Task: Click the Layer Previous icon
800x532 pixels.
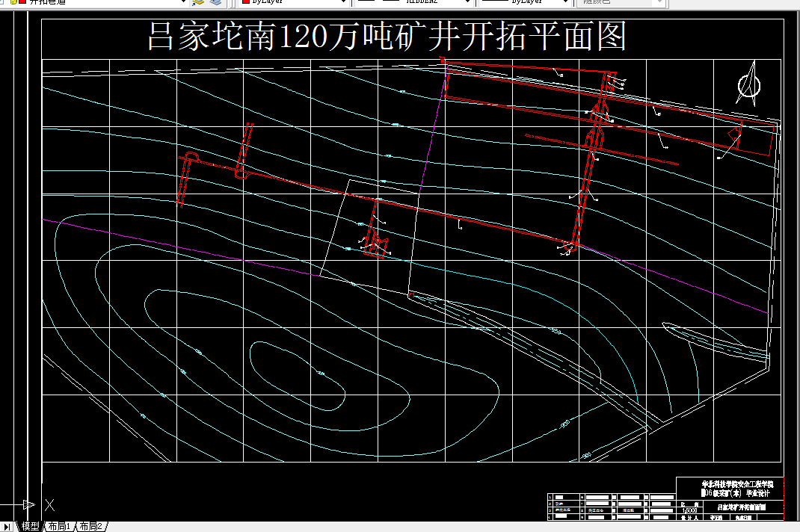Action: [x=214, y=3]
